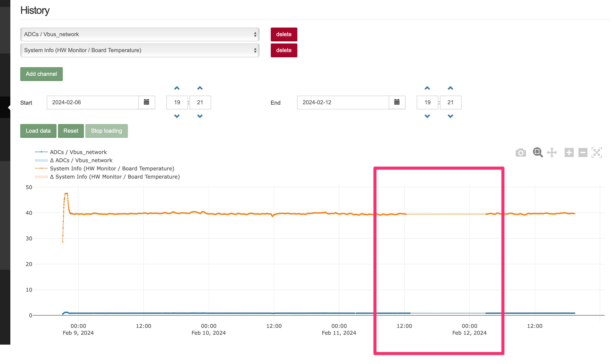Toggle Δ ADCs / Vbus_network legend trace
This screenshot has height=364, width=614.
(x=74, y=160)
